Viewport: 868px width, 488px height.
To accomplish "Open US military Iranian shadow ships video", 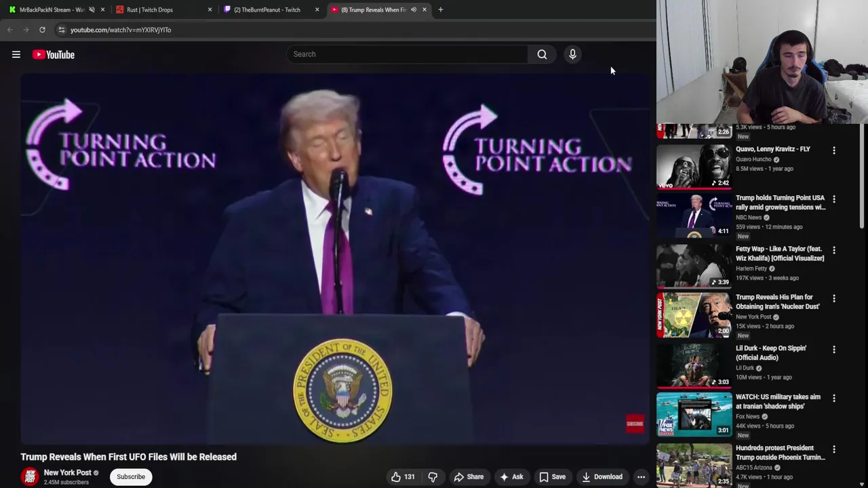I will pos(778,401).
